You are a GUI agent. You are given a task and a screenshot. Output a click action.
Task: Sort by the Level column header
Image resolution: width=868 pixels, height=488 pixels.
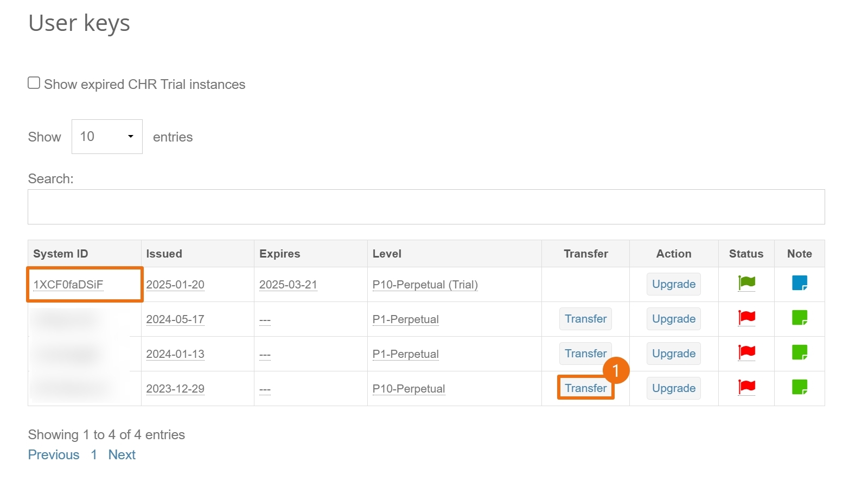[x=387, y=254]
